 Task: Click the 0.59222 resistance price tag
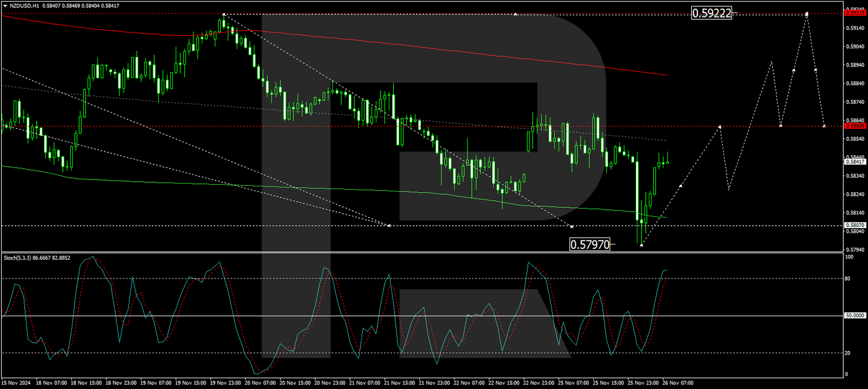pyautogui.click(x=710, y=14)
